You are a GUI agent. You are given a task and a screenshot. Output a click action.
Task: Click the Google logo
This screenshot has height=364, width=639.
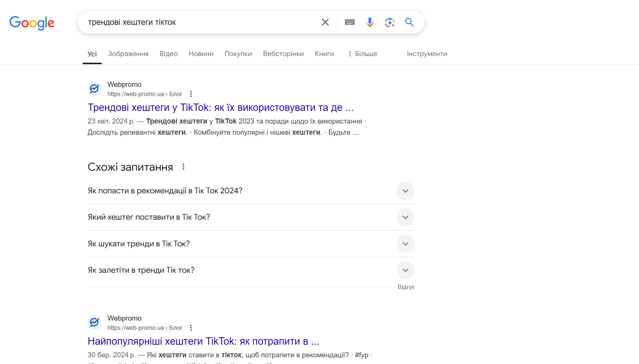pyautogui.click(x=32, y=23)
